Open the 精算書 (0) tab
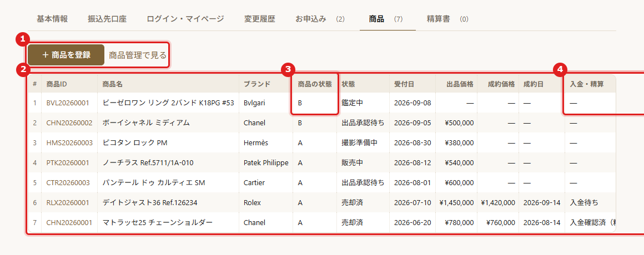The height and width of the screenshot is (255, 644). [447, 19]
